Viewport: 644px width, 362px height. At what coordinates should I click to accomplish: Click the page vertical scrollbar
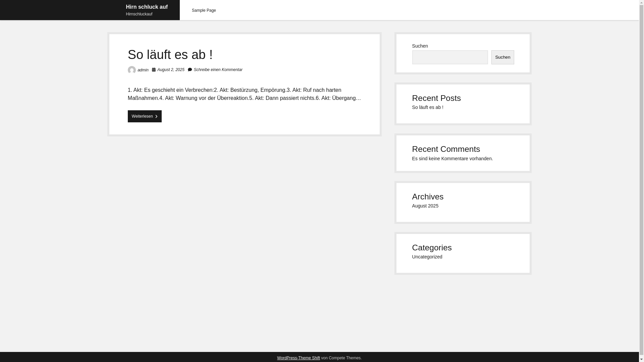pyautogui.click(x=641, y=181)
